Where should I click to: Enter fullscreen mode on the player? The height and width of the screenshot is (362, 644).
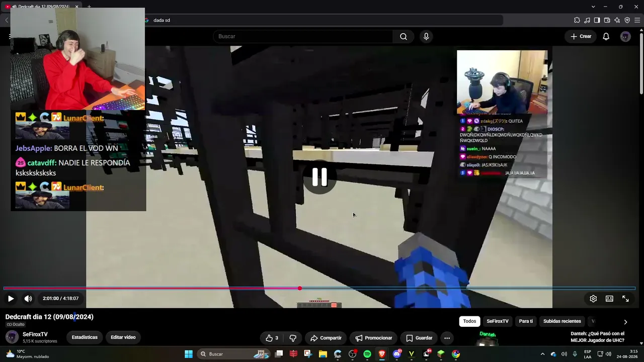(x=625, y=299)
